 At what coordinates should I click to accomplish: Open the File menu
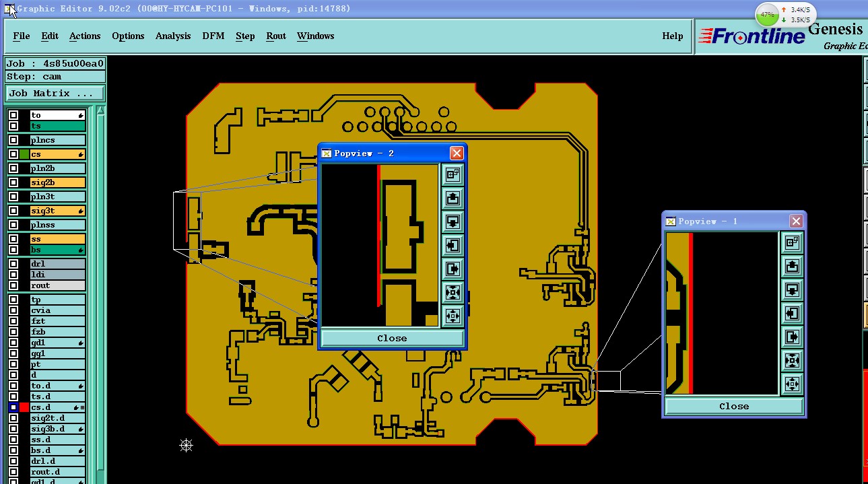coord(22,36)
